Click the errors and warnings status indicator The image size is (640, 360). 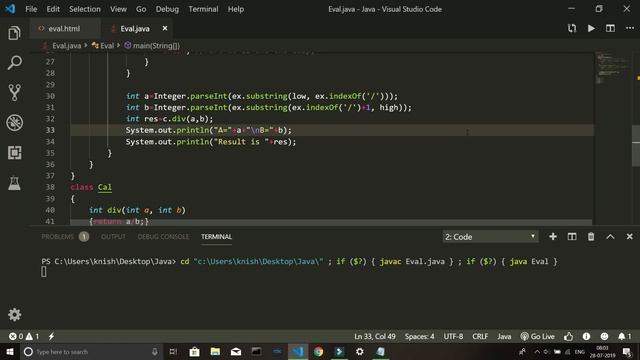tap(24, 337)
